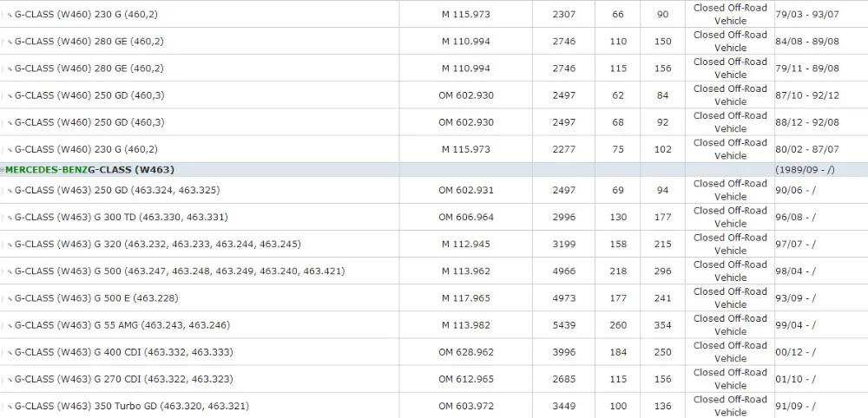Image resolution: width=868 pixels, height=418 pixels.
Task: Click the 241 HP value in G 500 E row
Action: pos(663,298)
